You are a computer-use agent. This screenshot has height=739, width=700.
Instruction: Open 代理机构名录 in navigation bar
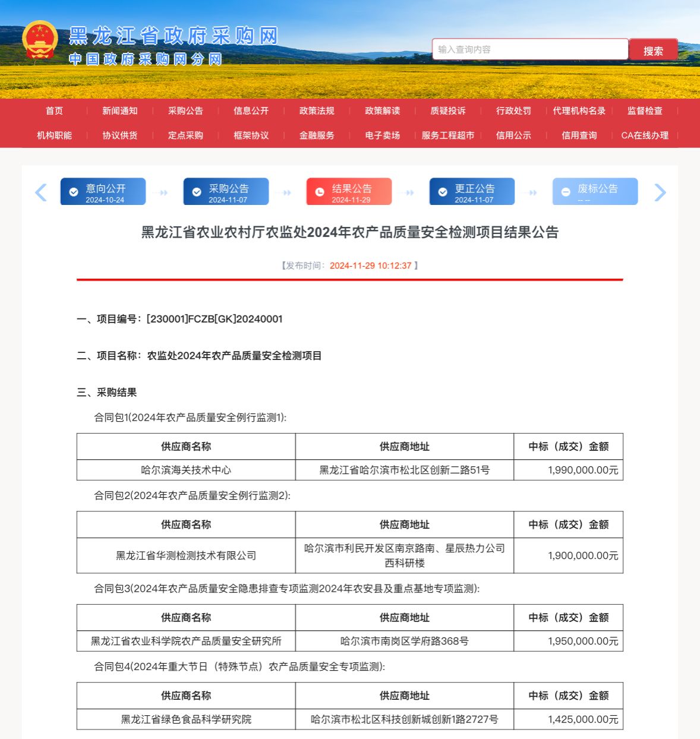point(579,111)
